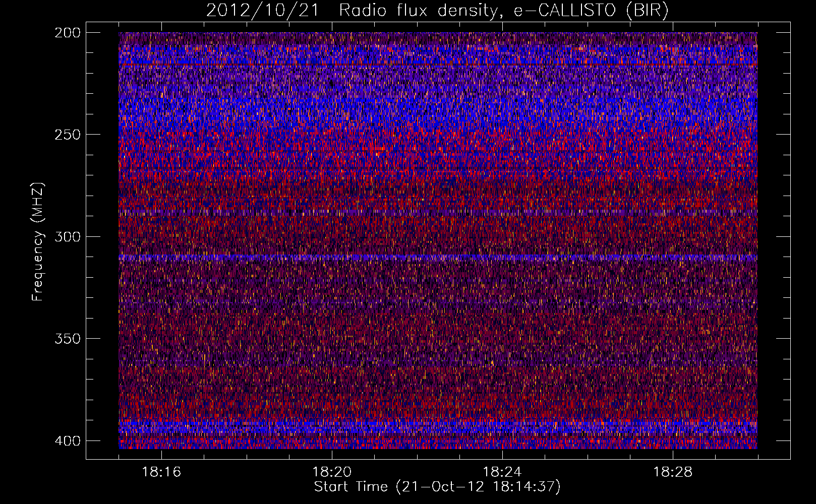Click the 300 frequency tick label
The height and width of the screenshot is (504, 816).
pyautogui.click(x=67, y=236)
